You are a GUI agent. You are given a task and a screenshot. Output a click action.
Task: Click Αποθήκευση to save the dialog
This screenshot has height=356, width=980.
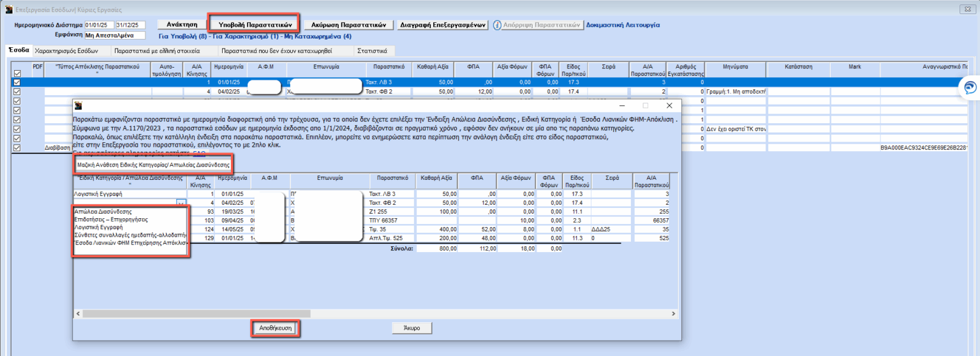point(276,327)
